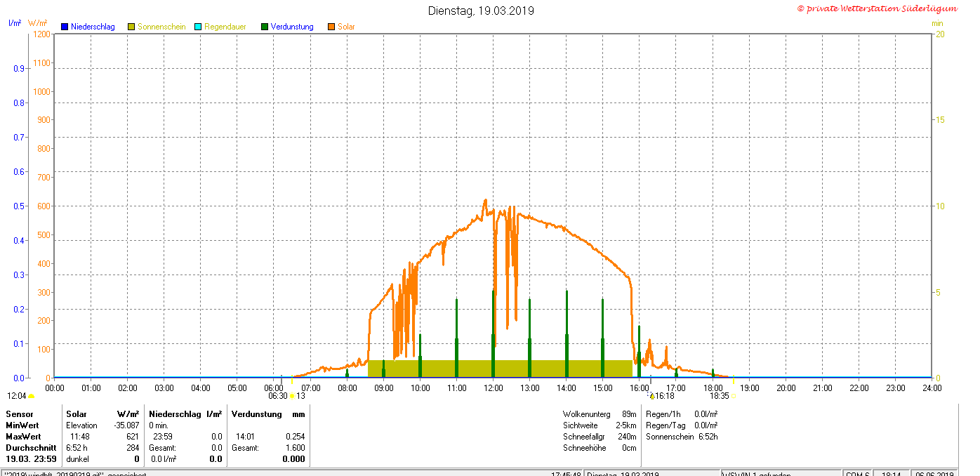The image size is (980, 476).
Task: Click the yellow moon icon beside 12:04
Action: tap(32, 396)
